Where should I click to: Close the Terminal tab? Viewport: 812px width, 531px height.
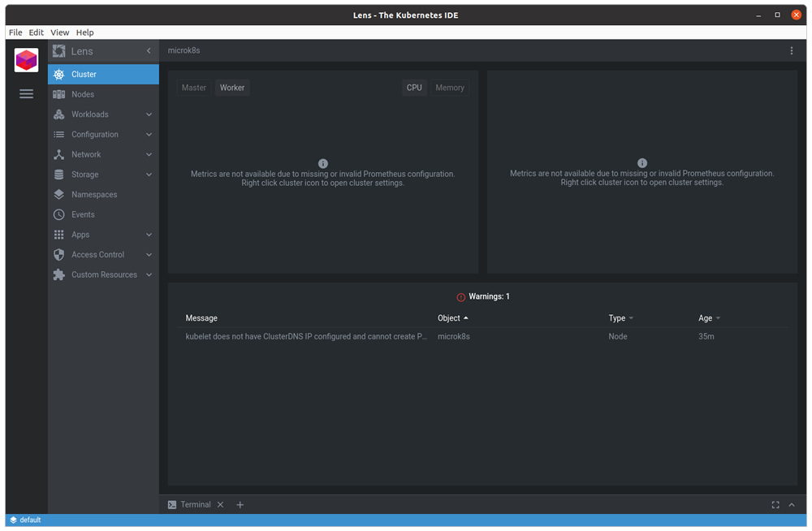coord(221,505)
